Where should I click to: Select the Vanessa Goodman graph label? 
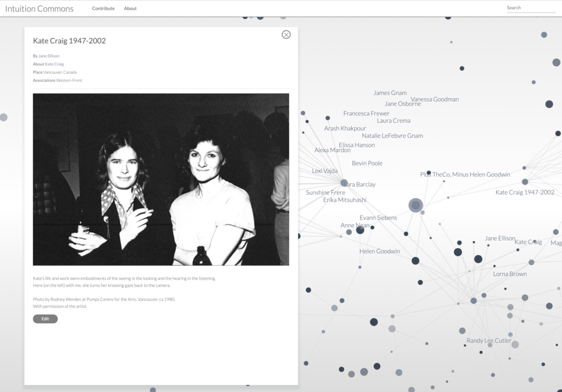pyautogui.click(x=435, y=99)
